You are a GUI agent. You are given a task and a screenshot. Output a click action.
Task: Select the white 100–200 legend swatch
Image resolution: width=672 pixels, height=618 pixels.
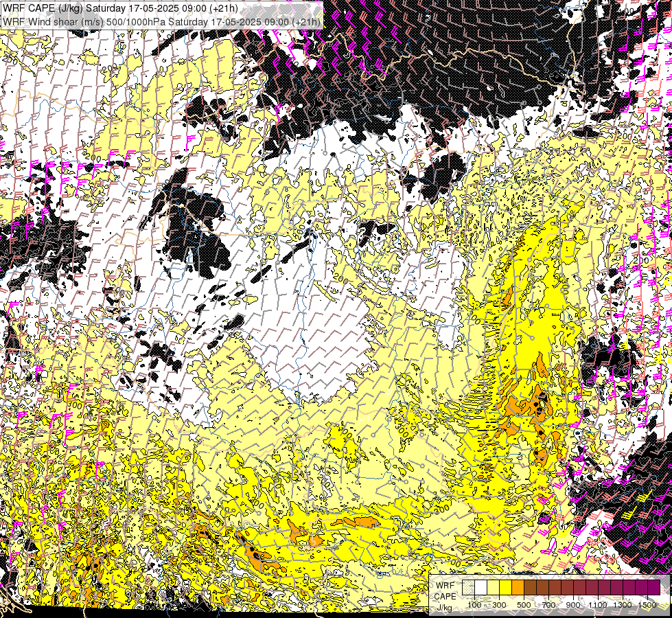[x=481, y=587]
